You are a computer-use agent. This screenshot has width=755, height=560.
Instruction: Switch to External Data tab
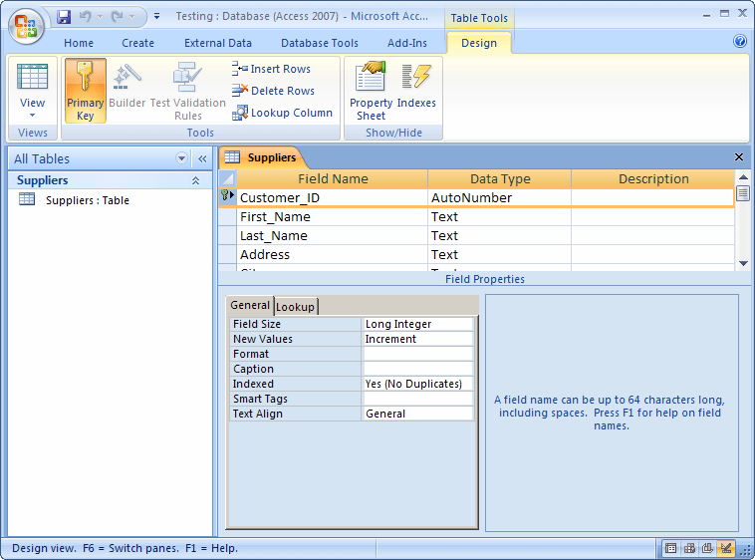pyautogui.click(x=218, y=43)
